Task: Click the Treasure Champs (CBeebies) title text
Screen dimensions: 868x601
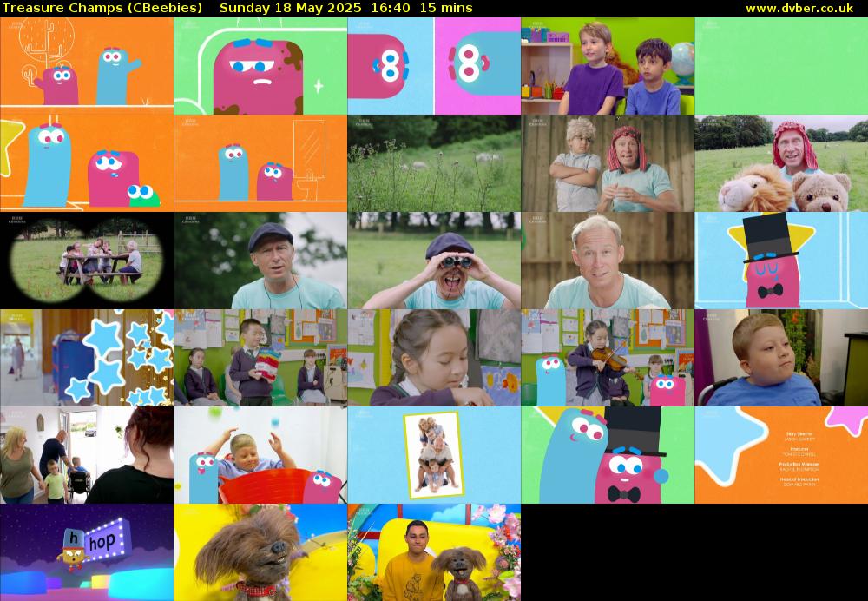Action: [103, 8]
